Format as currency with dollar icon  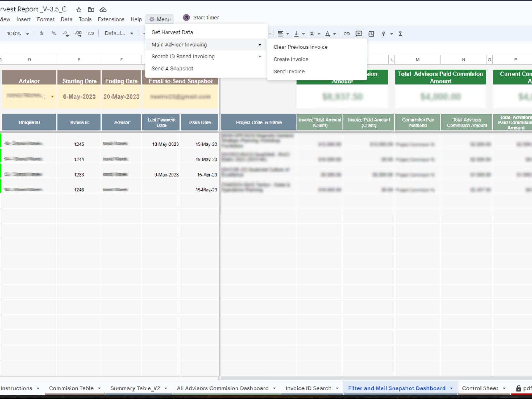42,34
